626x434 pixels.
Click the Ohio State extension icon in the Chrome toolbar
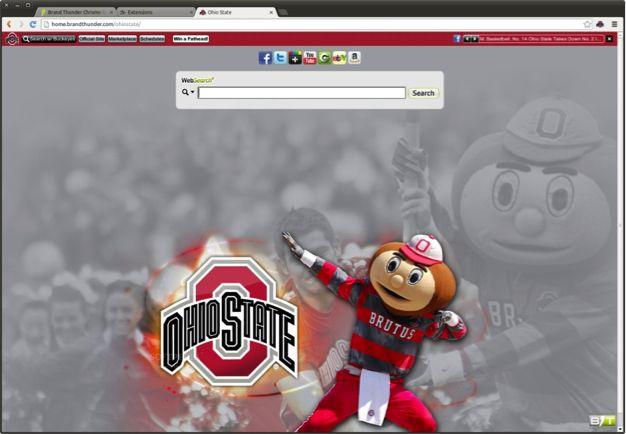600,24
